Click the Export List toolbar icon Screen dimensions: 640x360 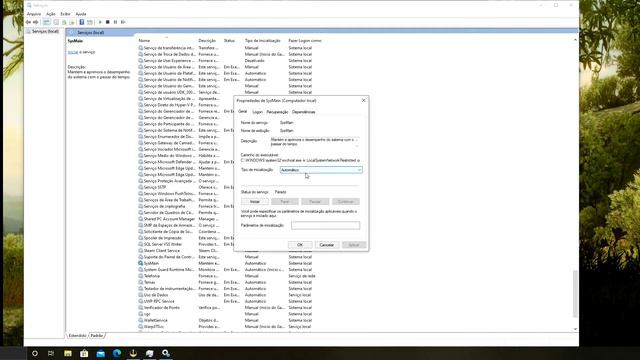[x=72, y=22]
